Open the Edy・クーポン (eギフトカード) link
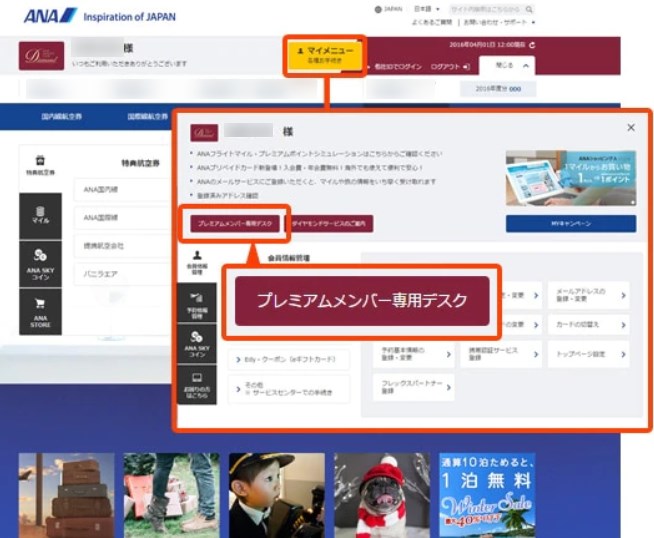The image size is (654, 538). [x=289, y=360]
